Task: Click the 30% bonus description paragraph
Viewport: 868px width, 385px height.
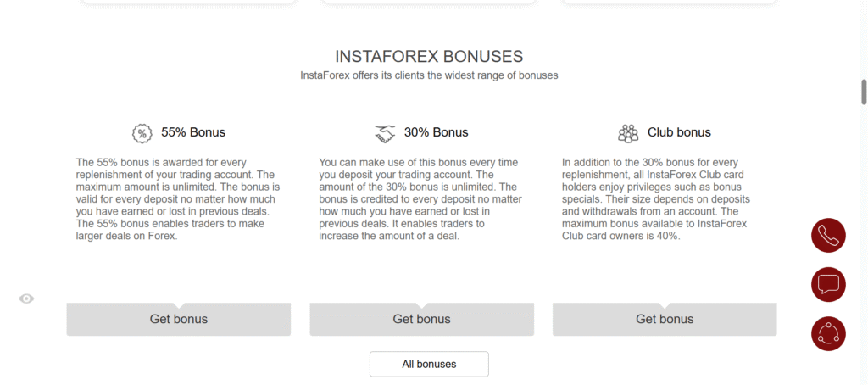Action: coord(421,199)
